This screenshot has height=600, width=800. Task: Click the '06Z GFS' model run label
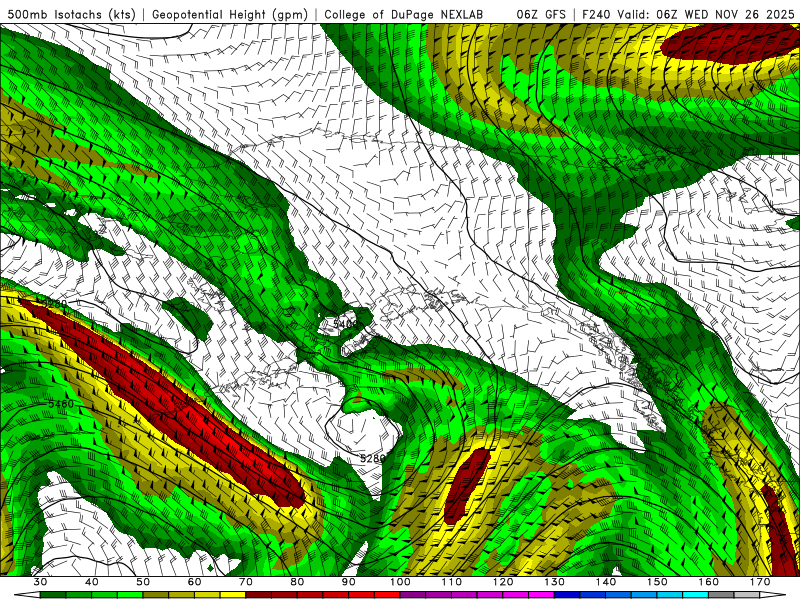tap(541, 14)
